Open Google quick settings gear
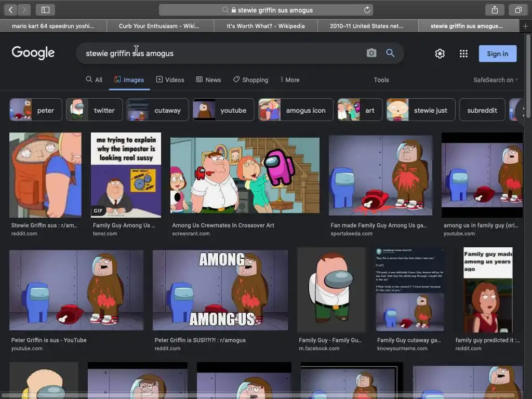The image size is (532, 399). (440, 54)
